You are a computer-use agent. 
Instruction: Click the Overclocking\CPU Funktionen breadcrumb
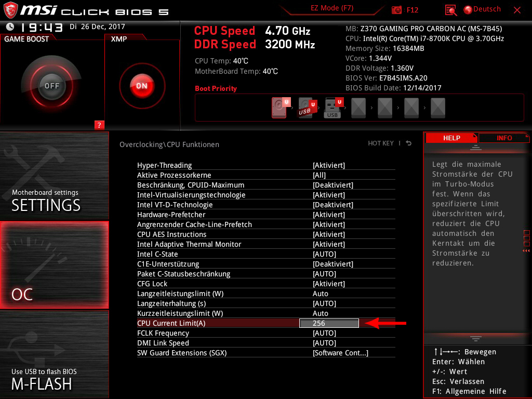(x=169, y=144)
